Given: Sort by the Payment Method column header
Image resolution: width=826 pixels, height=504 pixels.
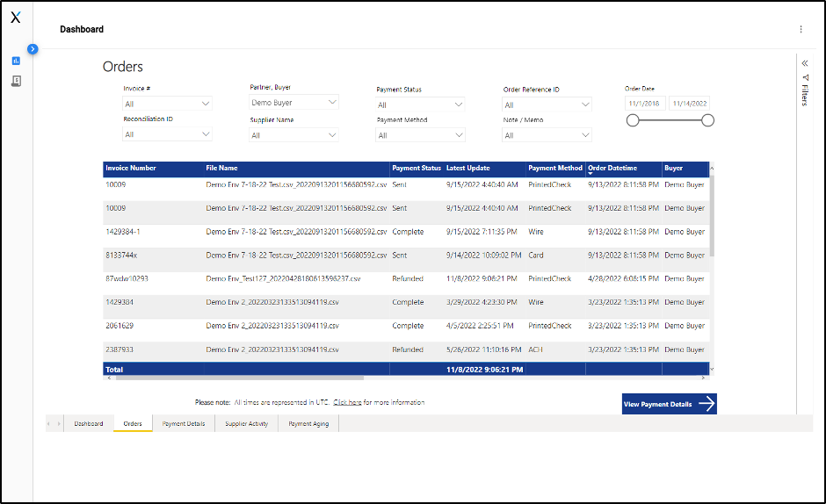Looking at the screenshot, I should coord(555,168).
